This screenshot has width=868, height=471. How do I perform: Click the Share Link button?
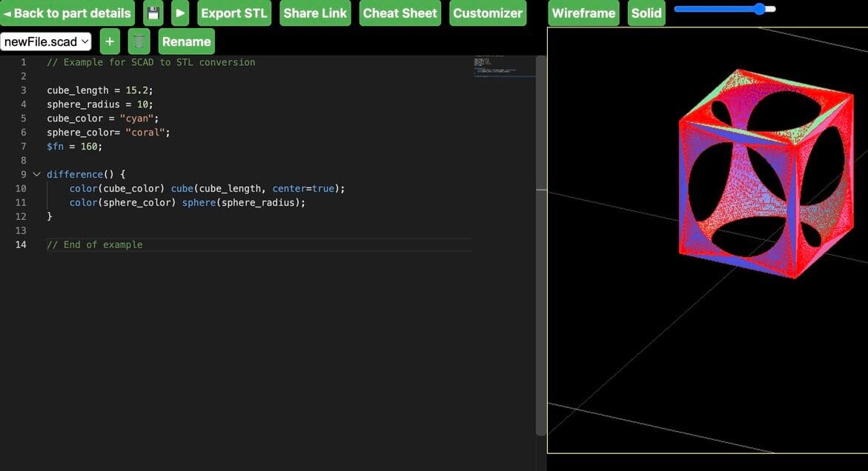click(x=315, y=13)
